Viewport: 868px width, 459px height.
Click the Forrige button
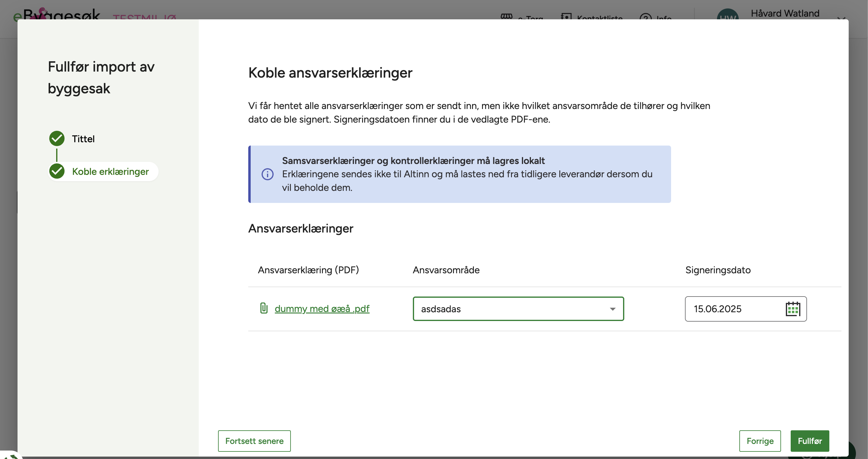(x=760, y=441)
